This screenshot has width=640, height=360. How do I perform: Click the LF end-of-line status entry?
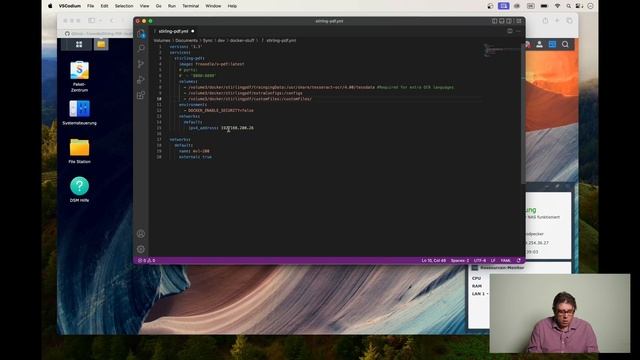(x=493, y=260)
